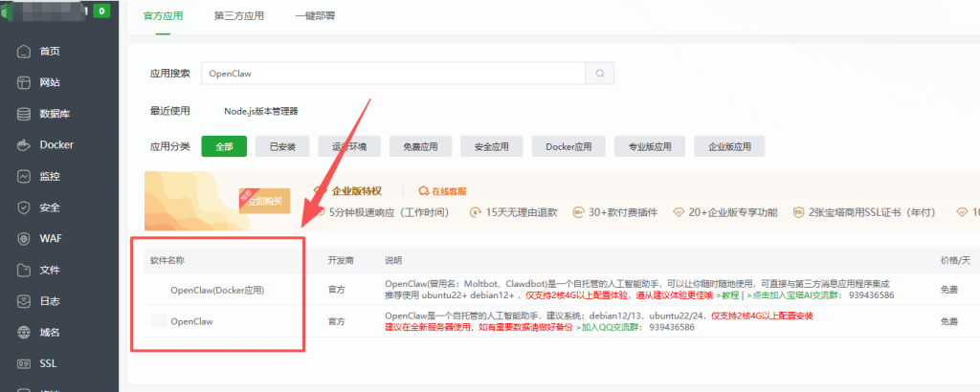Click 免费 price in OpenClaw(Docker应用) row
980x392 pixels.
(948, 291)
